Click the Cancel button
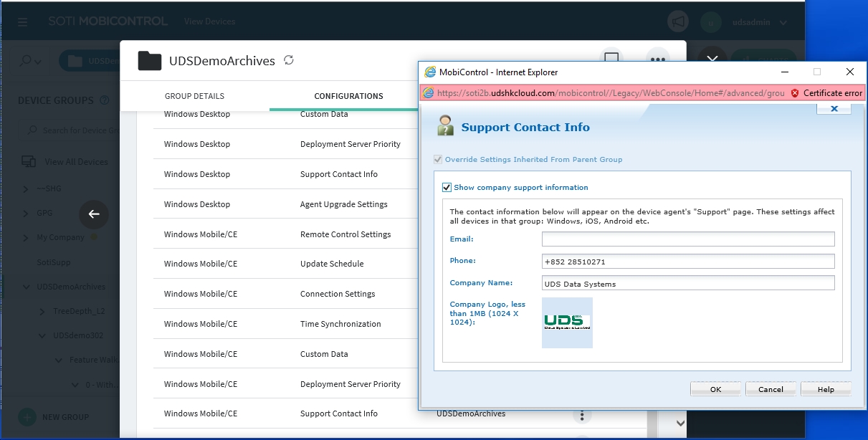 (771, 389)
